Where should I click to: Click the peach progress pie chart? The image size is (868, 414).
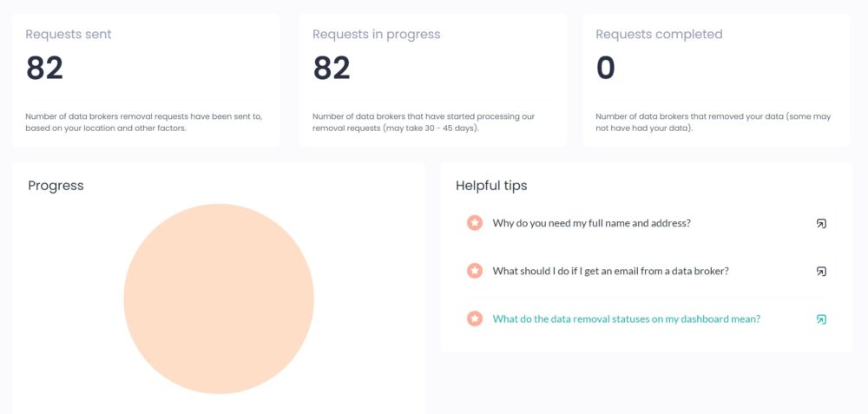pos(219,299)
